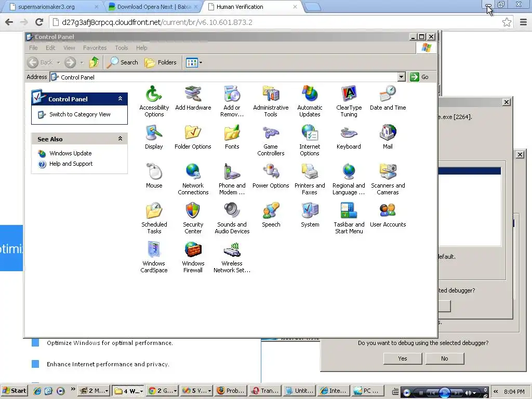This screenshot has width=532, height=399.
Task: Click No in the debugger dialog
Action: [x=445, y=358]
